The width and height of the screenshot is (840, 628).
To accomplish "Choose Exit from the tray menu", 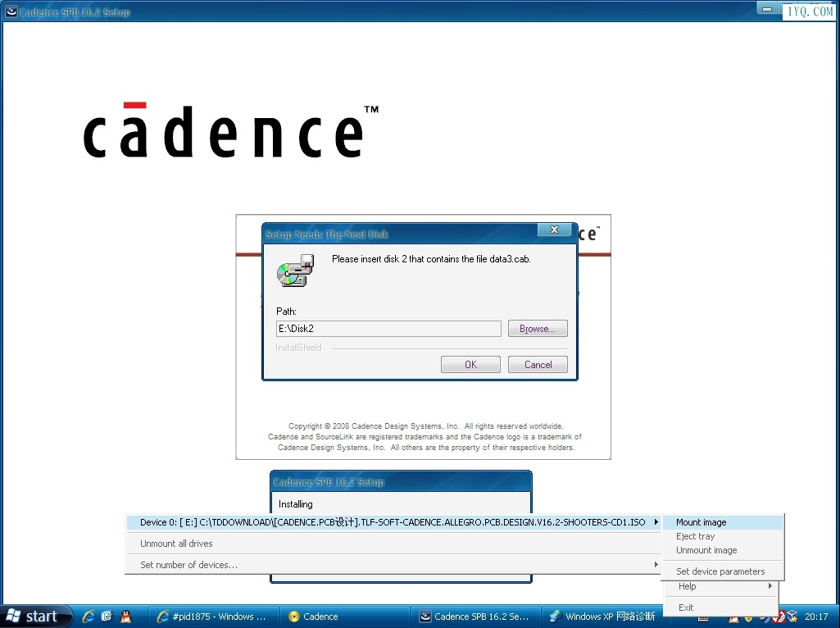I will [x=686, y=608].
